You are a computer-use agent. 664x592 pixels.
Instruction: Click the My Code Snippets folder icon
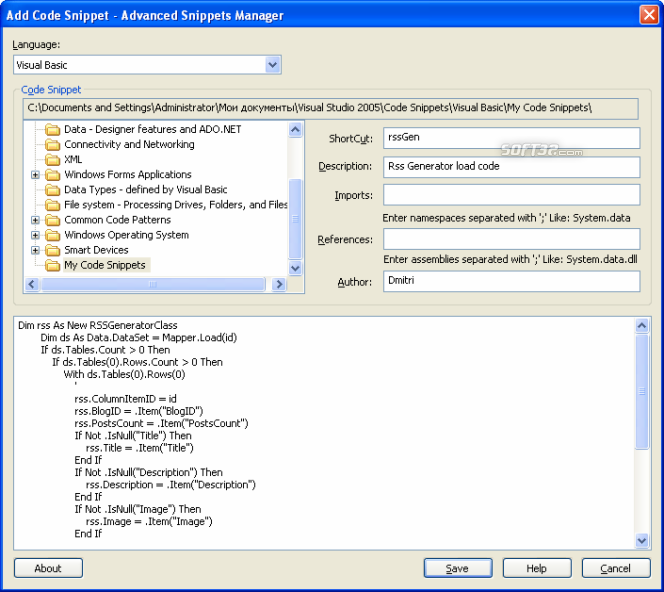click(x=53, y=265)
